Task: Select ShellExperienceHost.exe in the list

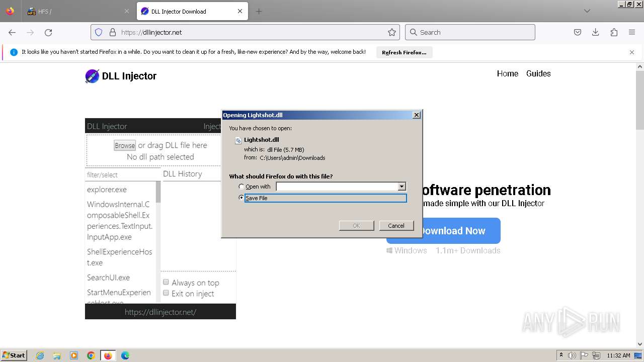Action: click(120, 257)
